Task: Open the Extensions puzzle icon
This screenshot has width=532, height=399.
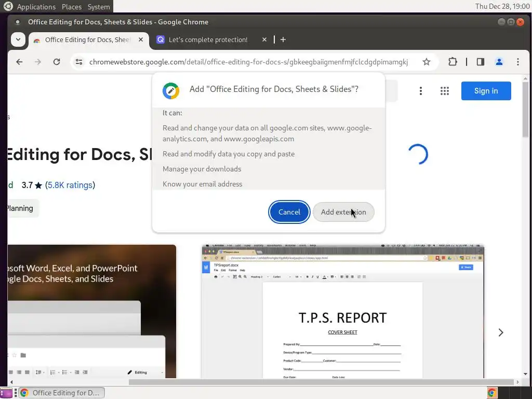Action: (453, 62)
